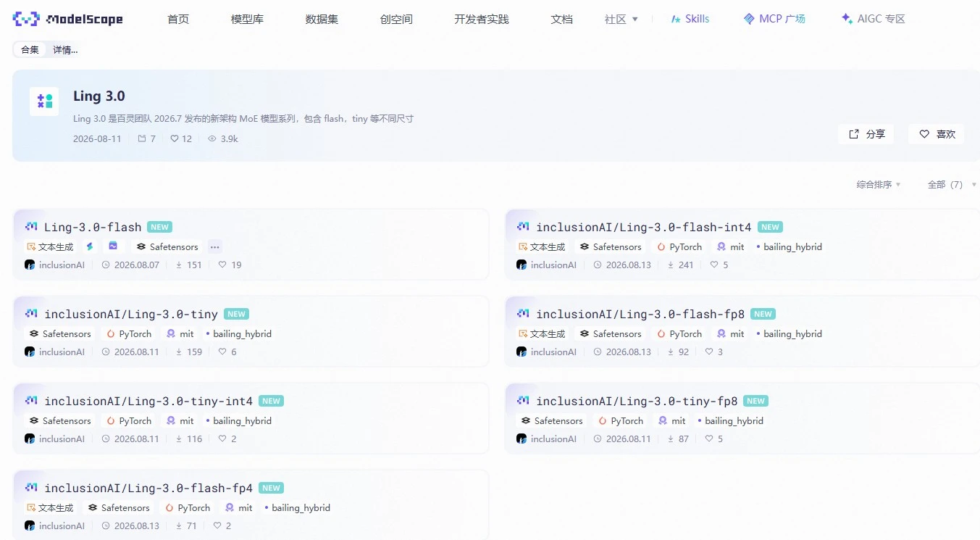Viewport: 980px width, 540px height.
Task: Click the Ling 3.0 collection icon
Action: tap(44, 101)
